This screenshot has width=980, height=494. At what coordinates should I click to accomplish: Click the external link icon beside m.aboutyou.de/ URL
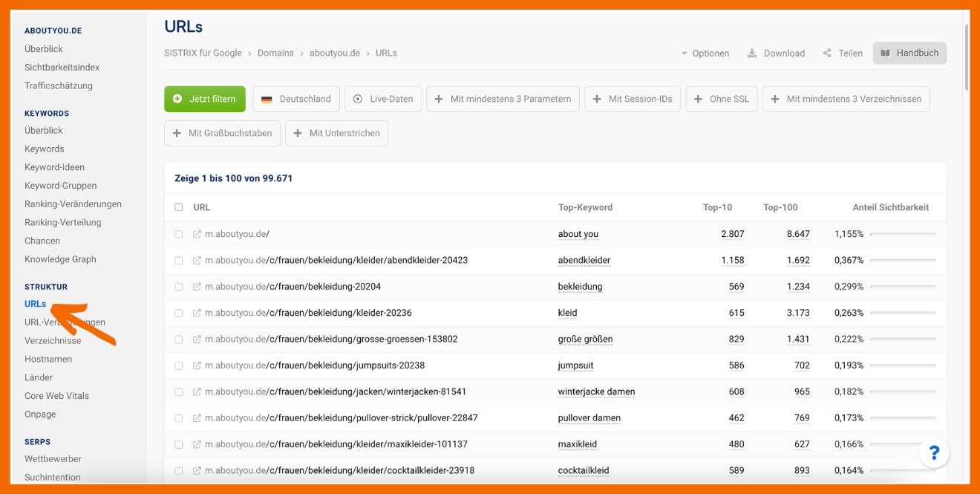197,234
